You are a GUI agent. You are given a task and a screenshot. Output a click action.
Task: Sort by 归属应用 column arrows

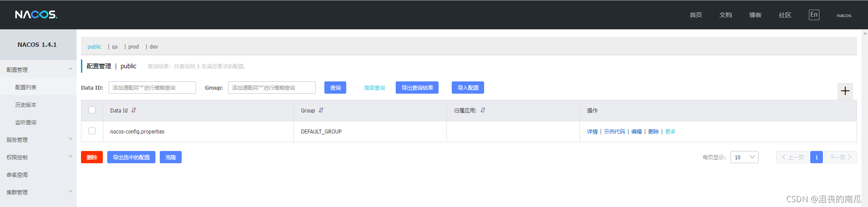(483, 110)
